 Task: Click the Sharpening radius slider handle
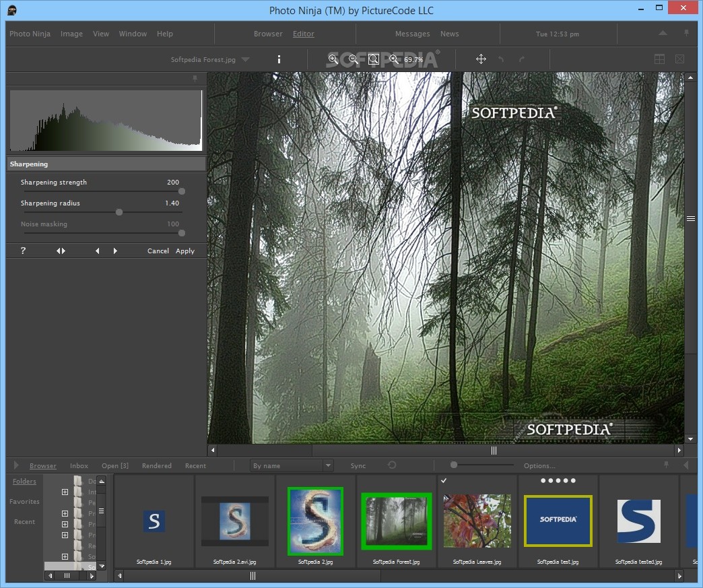point(119,212)
